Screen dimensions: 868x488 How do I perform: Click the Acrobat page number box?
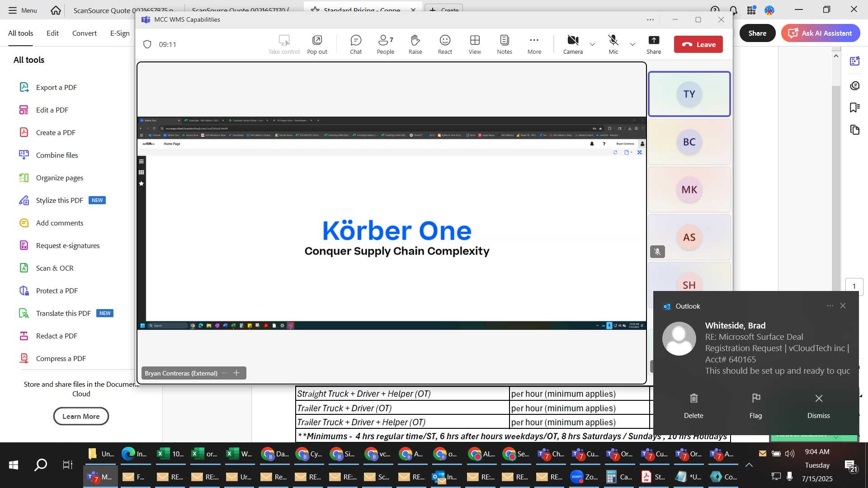(x=854, y=286)
